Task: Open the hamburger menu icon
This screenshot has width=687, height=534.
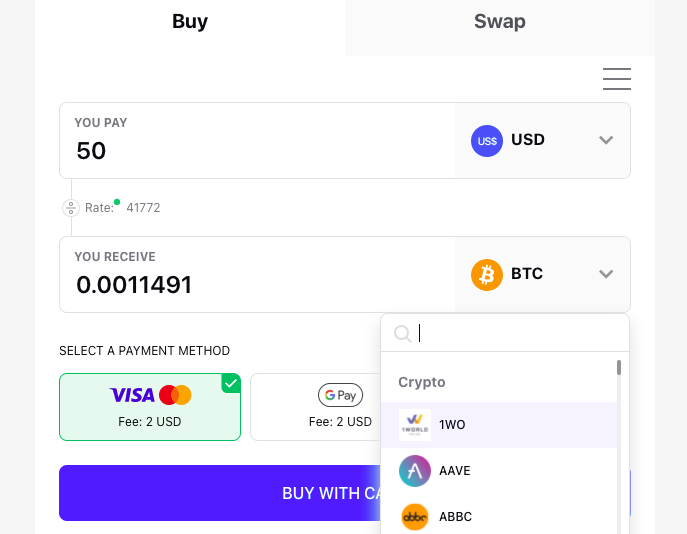Action: point(616,79)
